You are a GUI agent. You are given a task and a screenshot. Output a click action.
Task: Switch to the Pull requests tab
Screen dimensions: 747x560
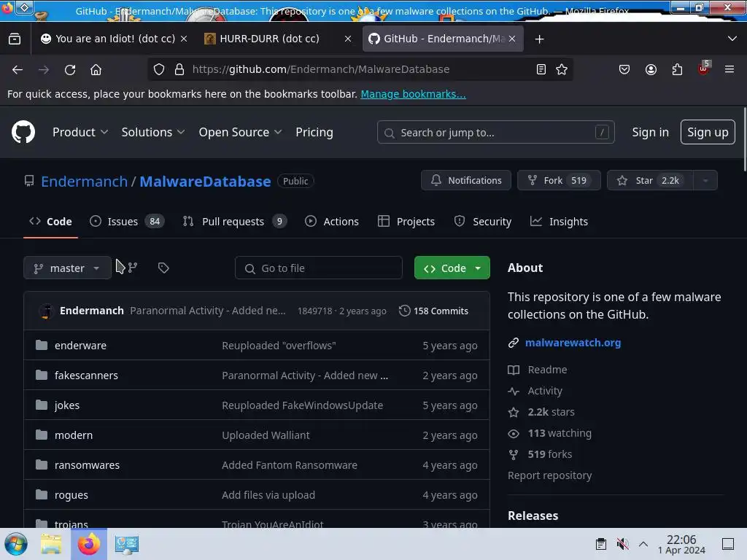pos(234,222)
